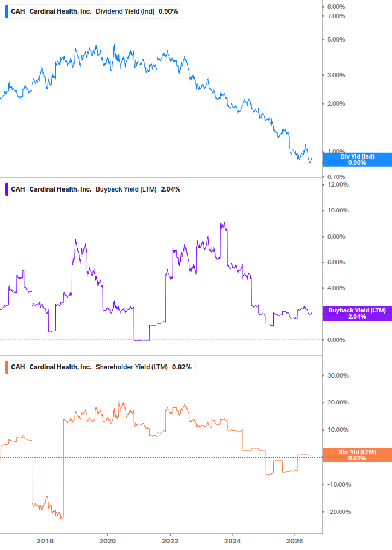Click the 2.04% value in buyback legend
The width and height of the screenshot is (392, 550).
coord(171,189)
